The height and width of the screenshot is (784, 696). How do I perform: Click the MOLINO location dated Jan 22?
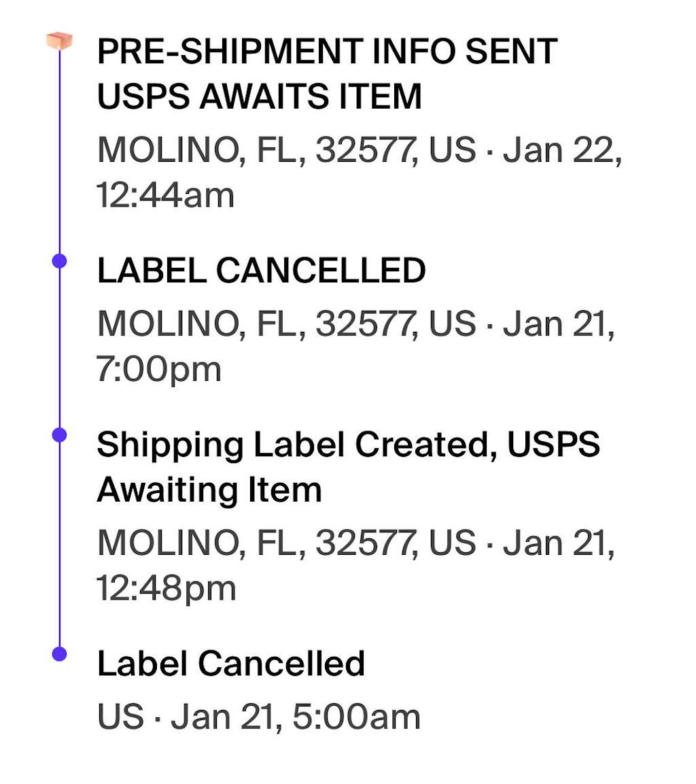tap(359, 150)
